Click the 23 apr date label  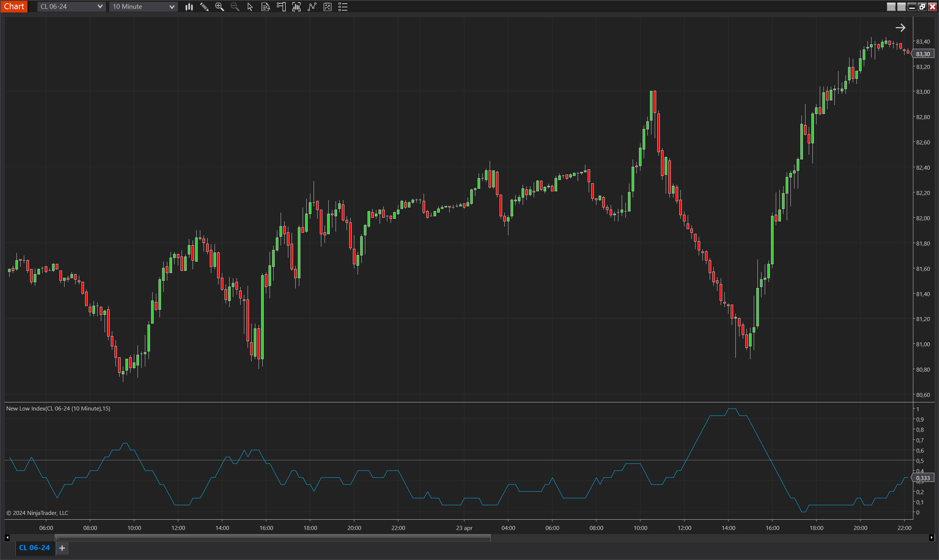pyautogui.click(x=464, y=528)
